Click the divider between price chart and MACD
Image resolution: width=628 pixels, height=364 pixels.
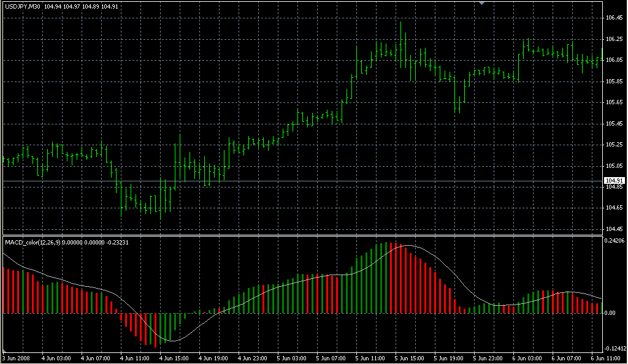click(301, 235)
